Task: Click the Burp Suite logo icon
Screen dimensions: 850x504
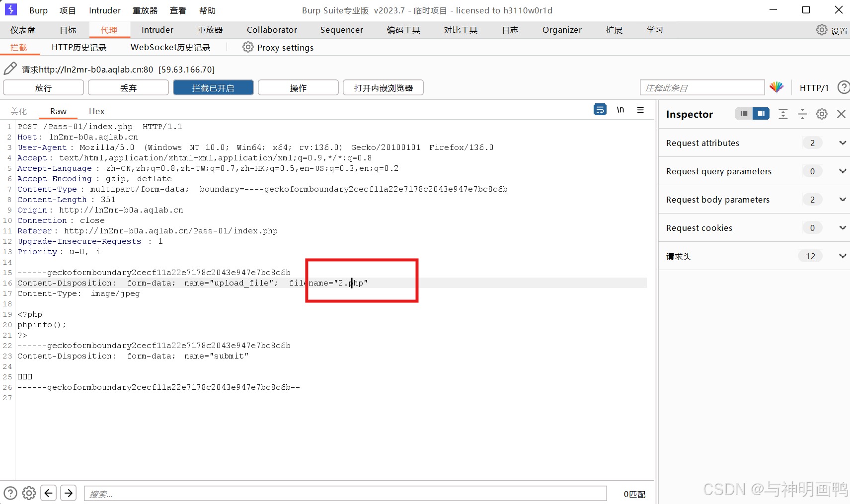Action: click(x=10, y=9)
